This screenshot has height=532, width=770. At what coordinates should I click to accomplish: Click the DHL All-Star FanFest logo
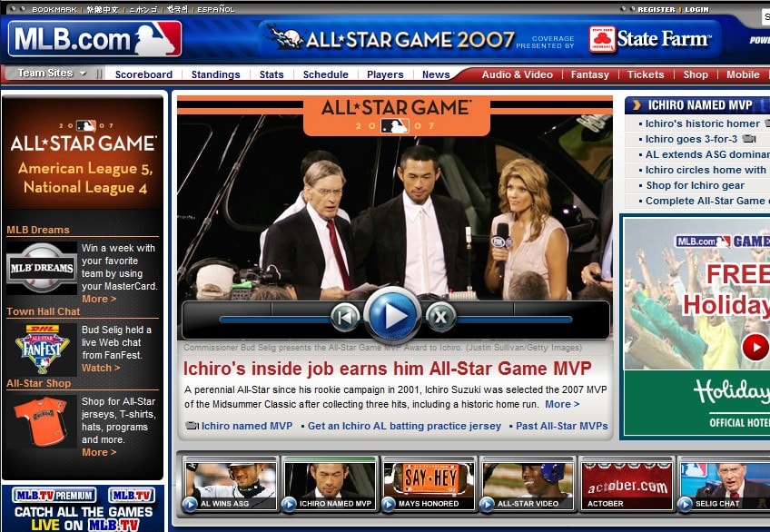(43, 349)
